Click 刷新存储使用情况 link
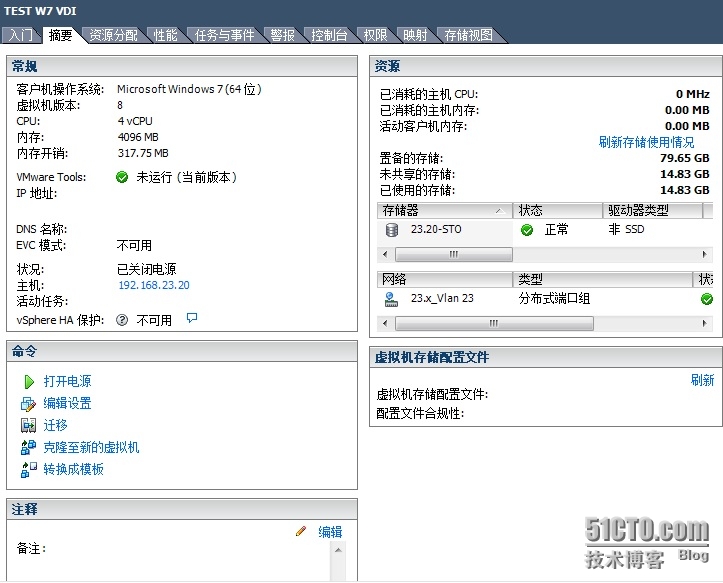Screen dimensions: 723x583 point(646,142)
